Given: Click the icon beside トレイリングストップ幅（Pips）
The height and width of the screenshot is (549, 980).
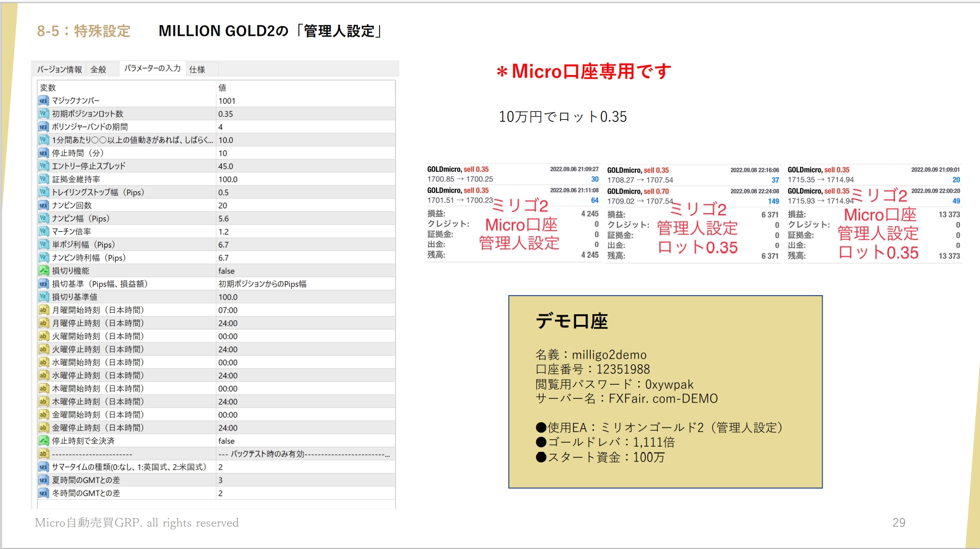Looking at the screenshot, I should [43, 192].
